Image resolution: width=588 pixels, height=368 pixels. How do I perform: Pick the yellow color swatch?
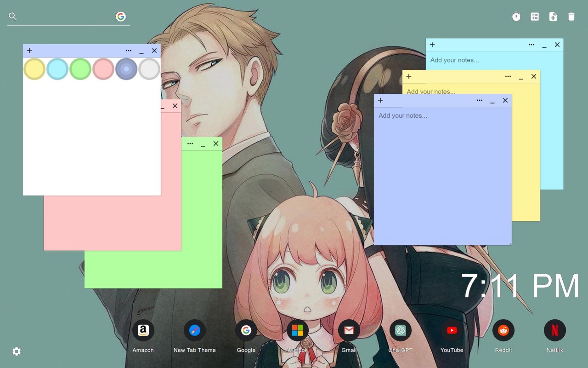point(34,69)
